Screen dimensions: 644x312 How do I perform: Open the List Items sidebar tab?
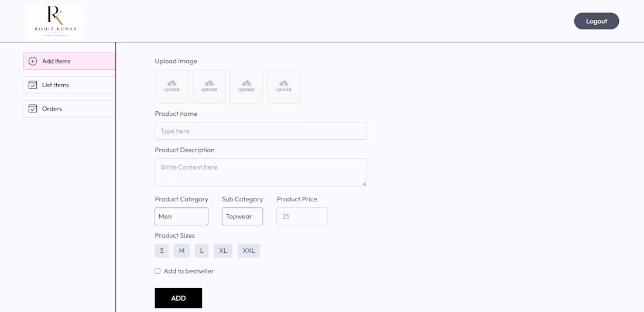coord(69,85)
